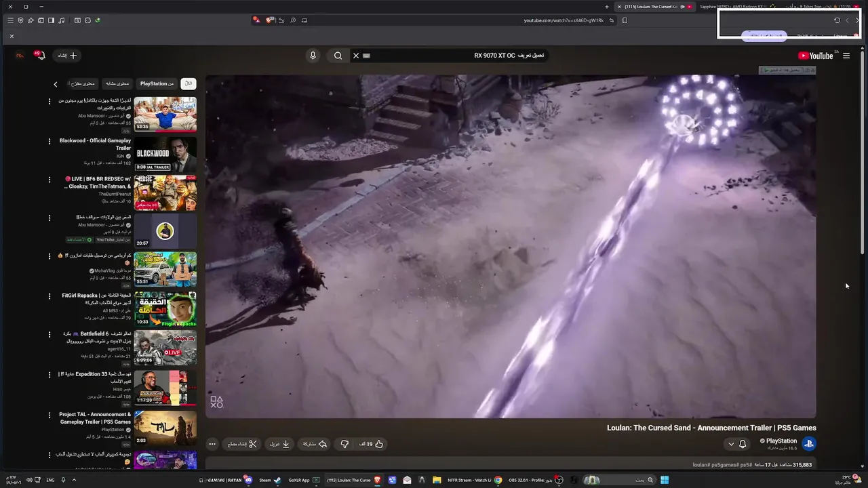The width and height of the screenshot is (868, 488).
Task: Click the video title 'Loulan: The Cursed Sand' text
Action: tap(711, 428)
